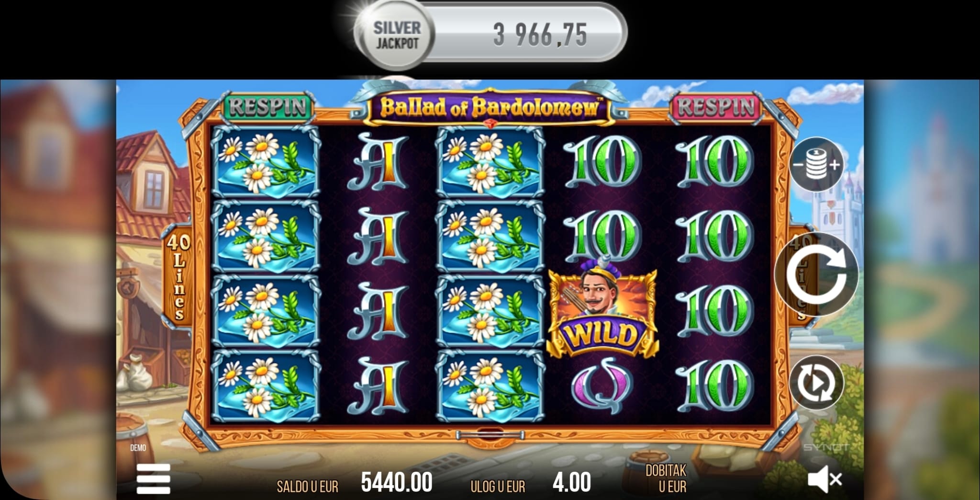The width and height of the screenshot is (980, 500).
Task: Unmute sound via the speaker icon
Action: (825, 479)
